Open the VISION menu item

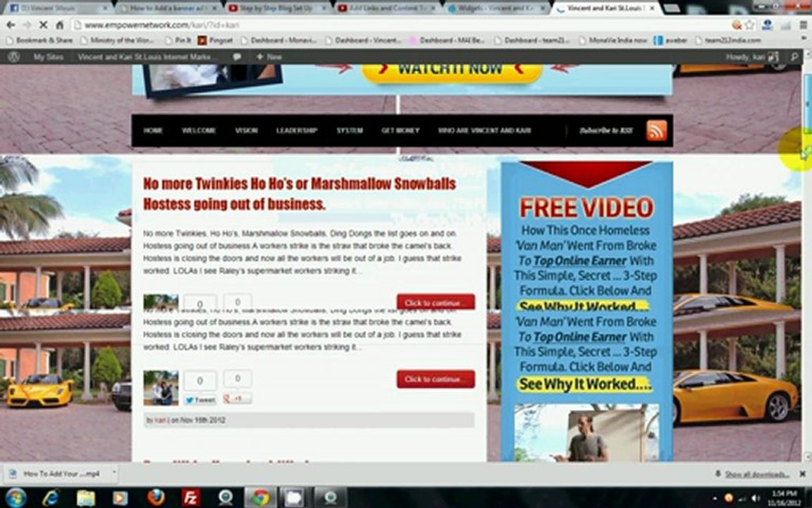[x=246, y=131]
